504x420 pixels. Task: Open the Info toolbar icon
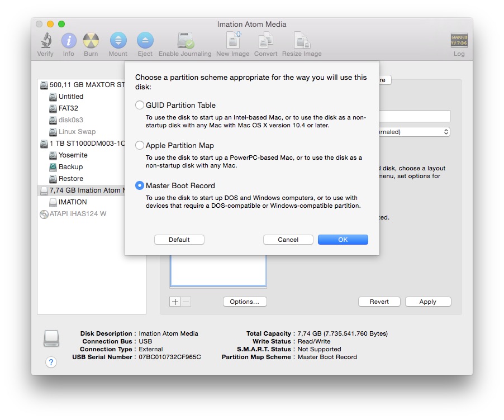tap(69, 41)
